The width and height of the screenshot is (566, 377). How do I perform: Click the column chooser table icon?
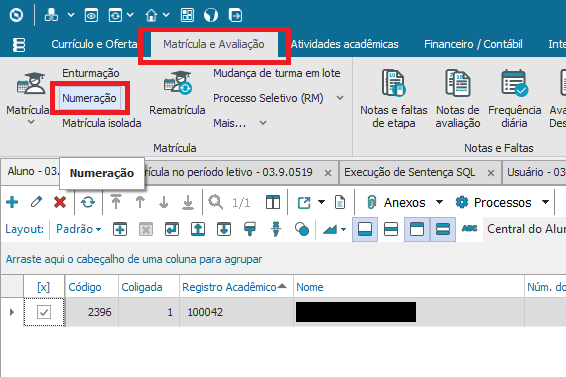point(273,202)
